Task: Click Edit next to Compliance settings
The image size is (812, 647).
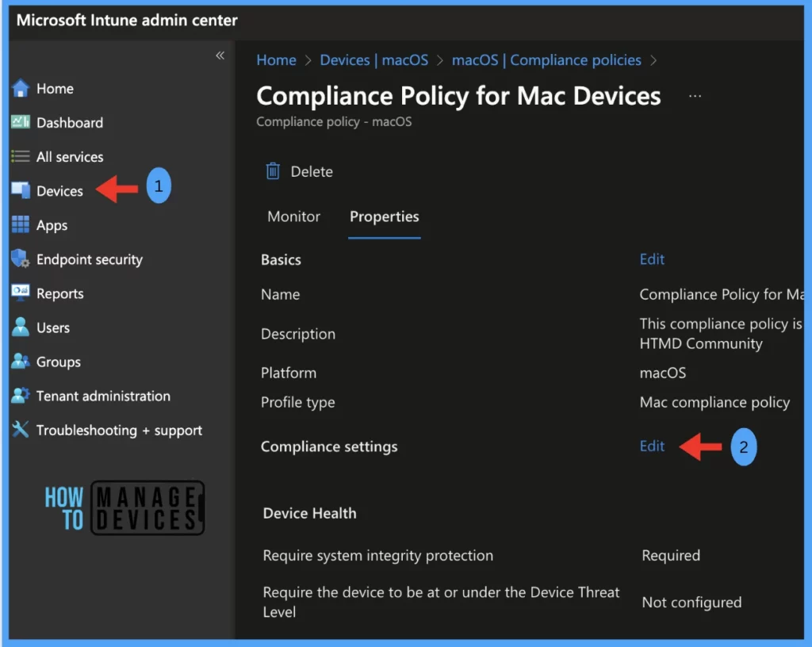Action: click(652, 446)
